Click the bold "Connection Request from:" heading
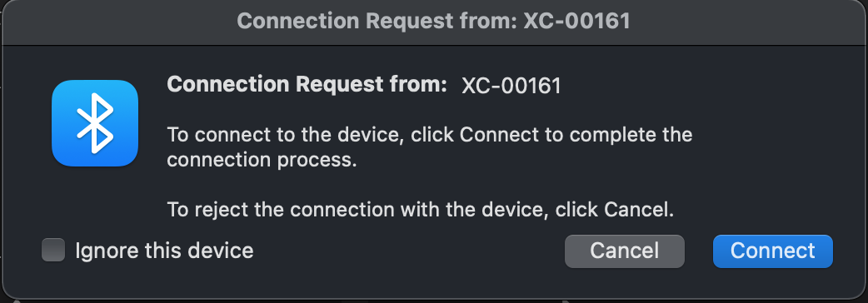Screen dimensions: 868x303 click(x=307, y=85)
